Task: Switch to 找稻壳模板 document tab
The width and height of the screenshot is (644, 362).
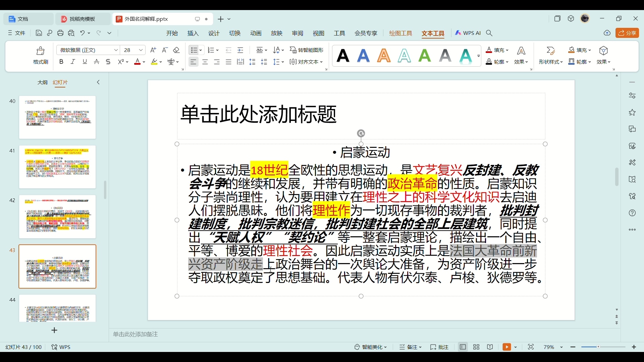Action: [83, 19]
